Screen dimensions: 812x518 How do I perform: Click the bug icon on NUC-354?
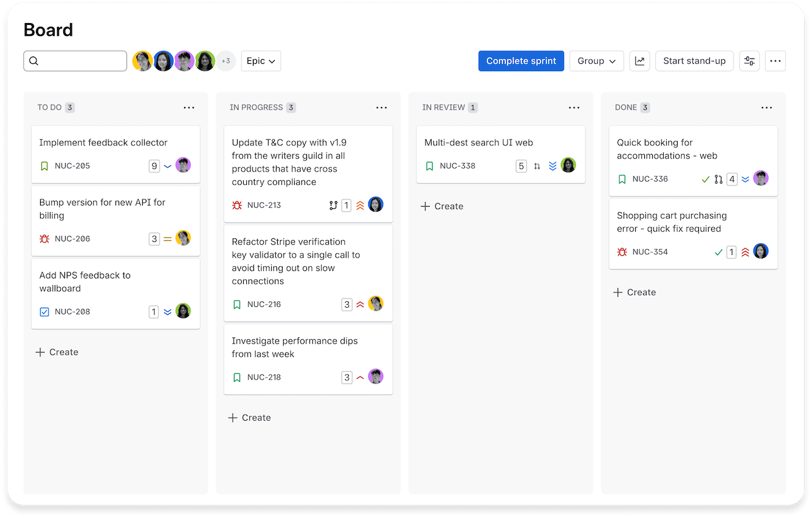[x=622, y=252]
